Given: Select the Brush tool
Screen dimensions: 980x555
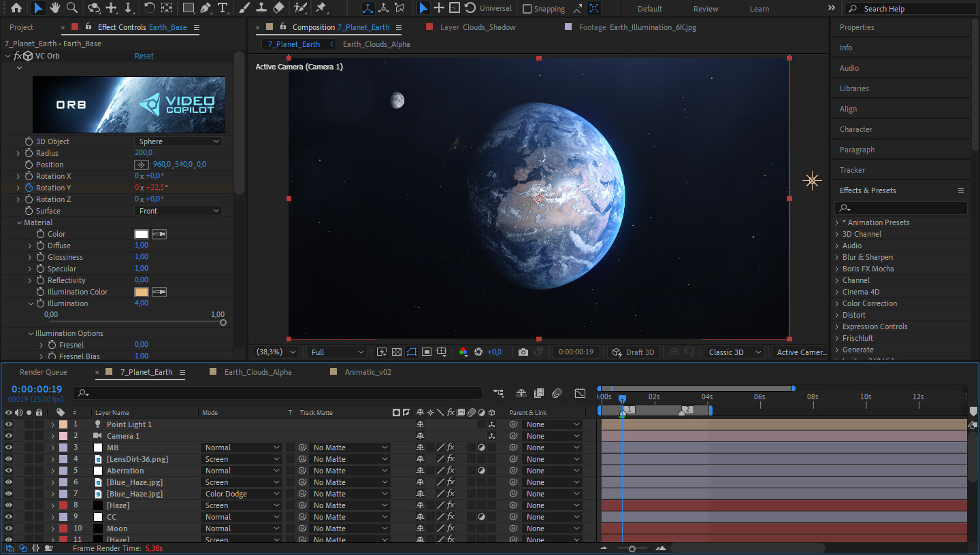Looking at the screenshot, I should (x=244, y=8).
